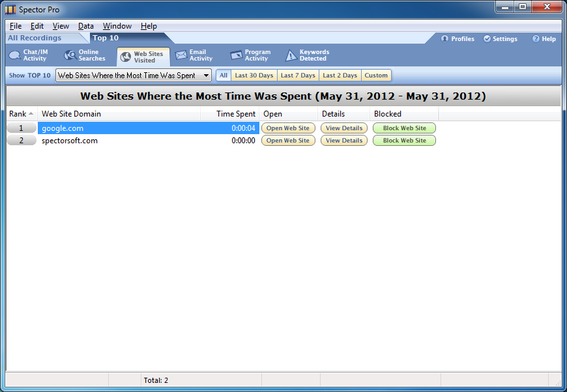This screenshot has width=567, height=392.
Task: Open the Chat/IM Activity view
Action: [x=28, y=55]
